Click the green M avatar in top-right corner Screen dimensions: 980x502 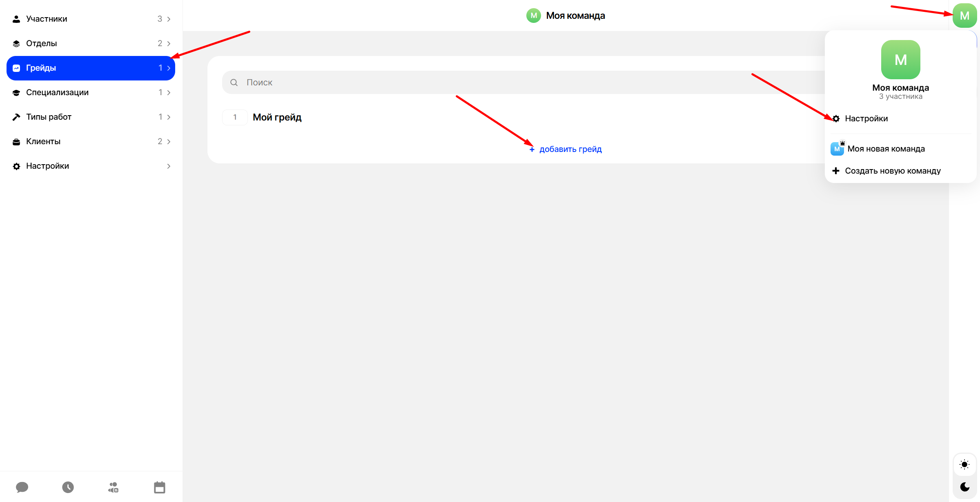[x=964, y=16]
